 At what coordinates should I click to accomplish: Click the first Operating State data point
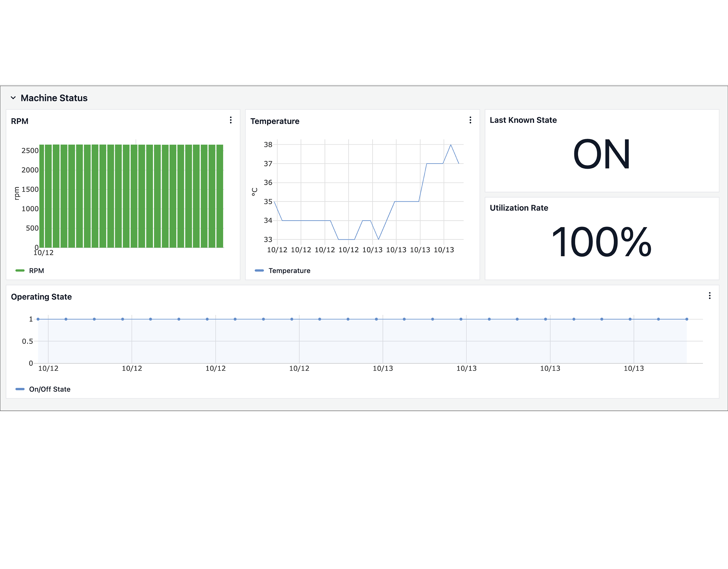coord(38,319)
